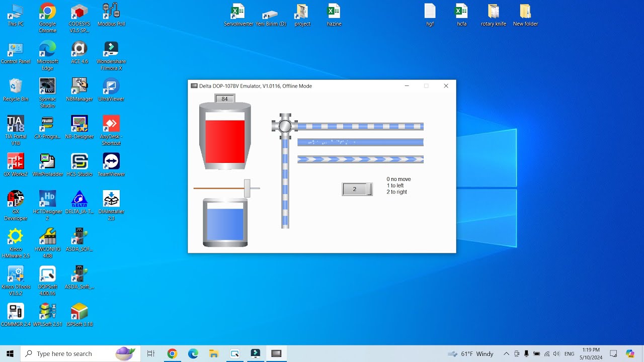Image resolution: width=644 pixels, height=362 pixels.
Task: Select the New folder desktop icon
Action: pos(525,15)
